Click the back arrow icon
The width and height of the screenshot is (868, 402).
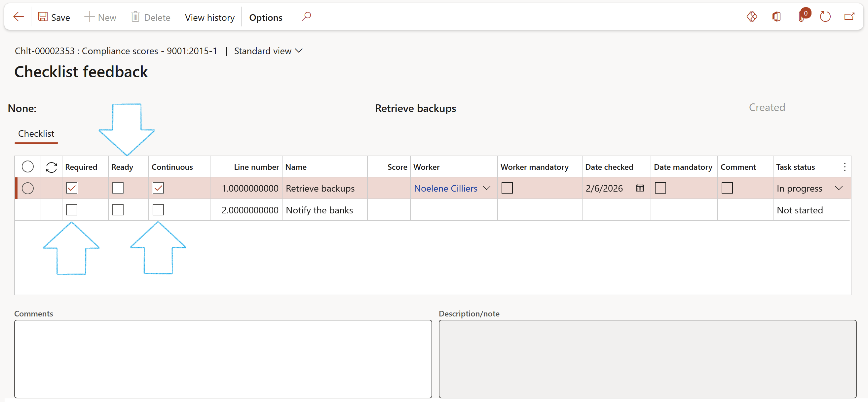pos(18,17)
